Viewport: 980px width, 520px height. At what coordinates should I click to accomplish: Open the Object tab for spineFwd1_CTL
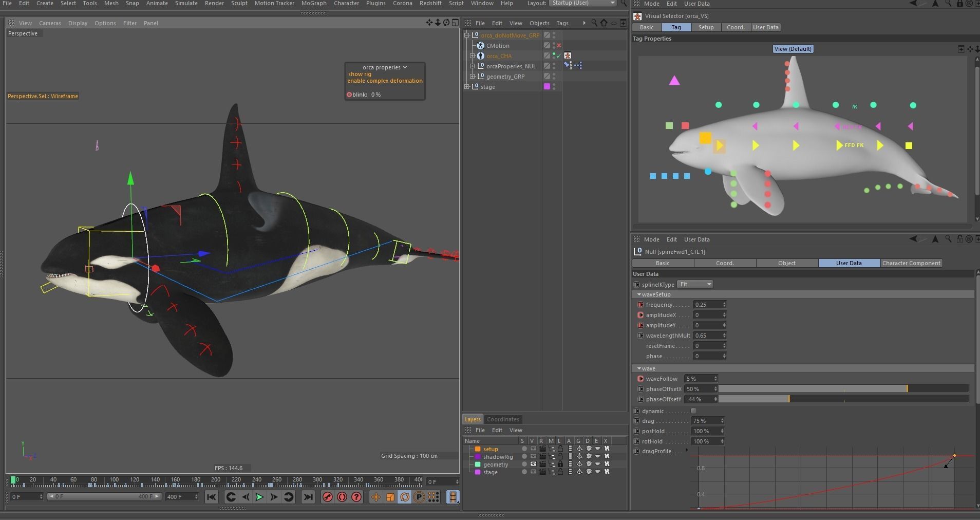pyautogui.click(x=787, y=263)
